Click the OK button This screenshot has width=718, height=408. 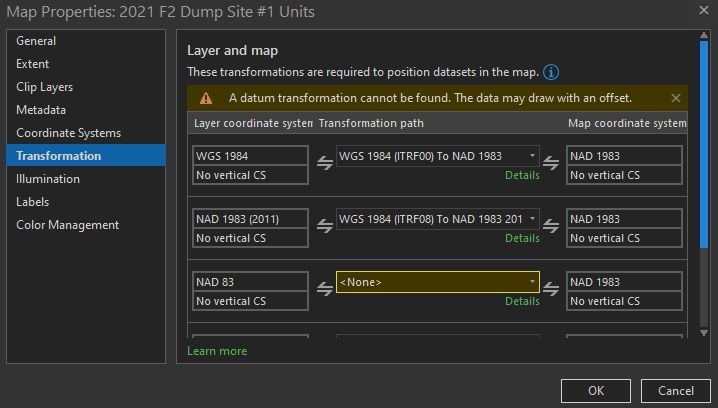[595, 391]
